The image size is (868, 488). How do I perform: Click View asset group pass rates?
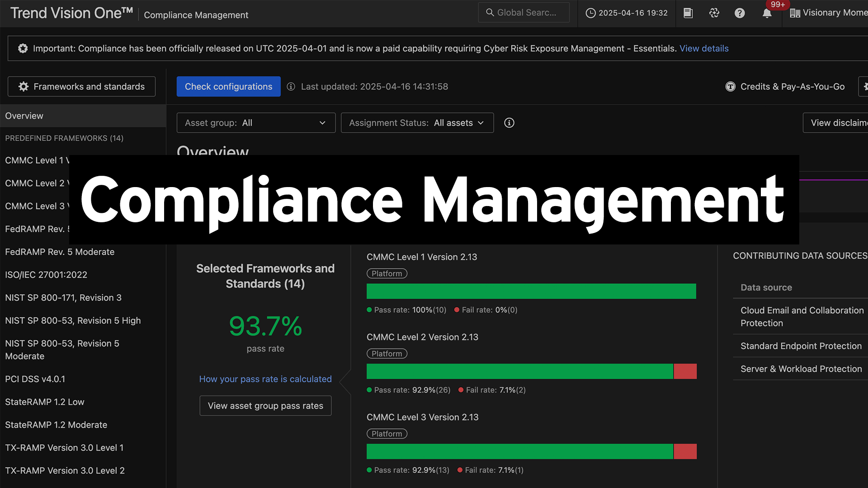(265, 406)
